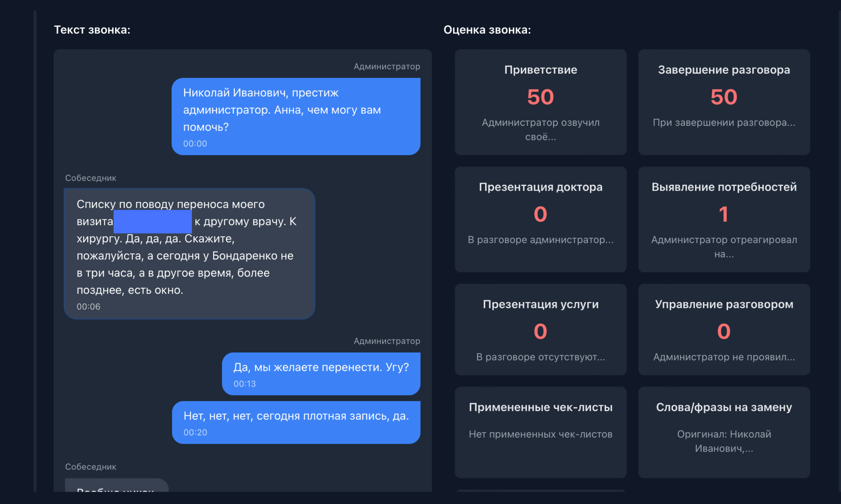Jump to the 00:20 message timestamp
This screenshot has height=504, width=841.
click(x=195, y=433)
